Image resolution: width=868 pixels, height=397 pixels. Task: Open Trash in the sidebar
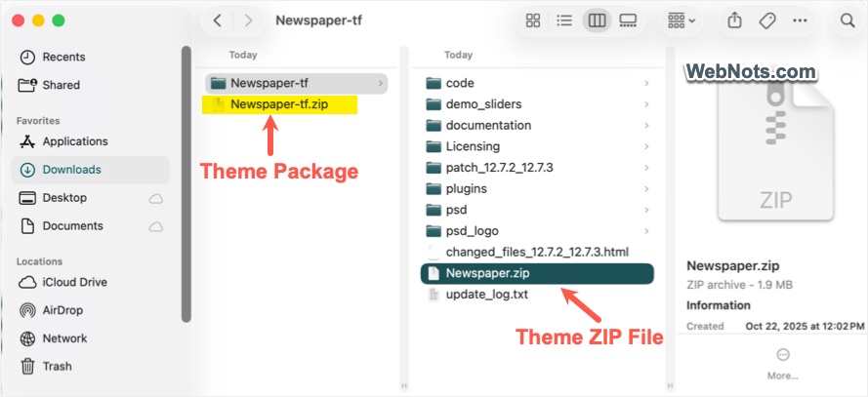click(x=91, y=367)
